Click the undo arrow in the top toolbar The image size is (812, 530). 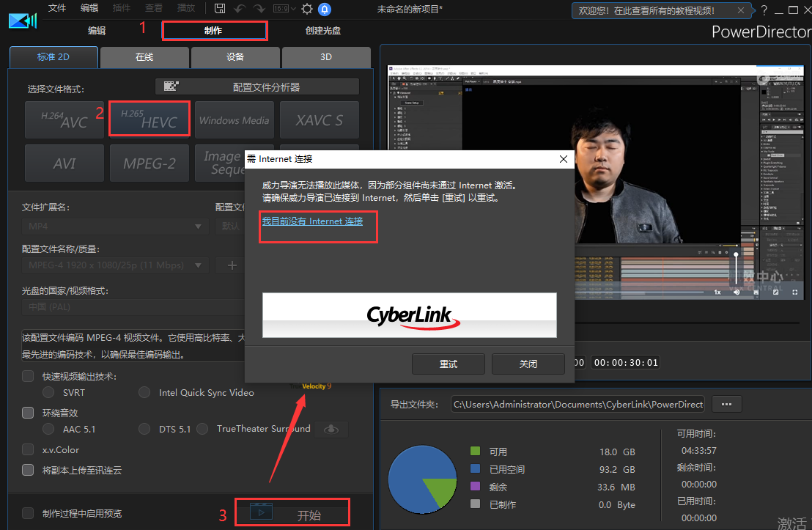click(x=240, y=9)
